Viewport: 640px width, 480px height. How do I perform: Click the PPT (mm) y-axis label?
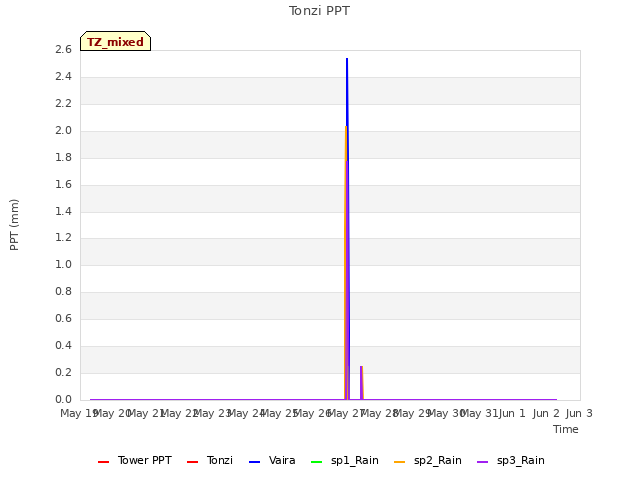click(14, 224)
